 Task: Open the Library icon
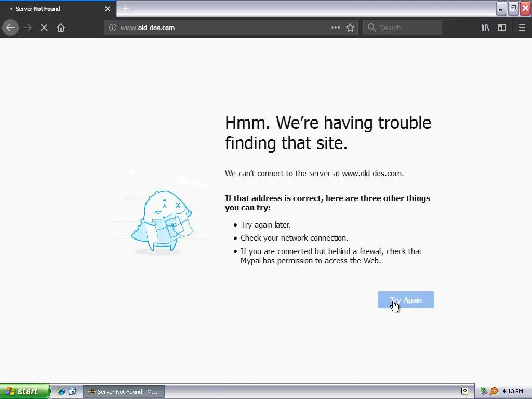pos(485,28)
